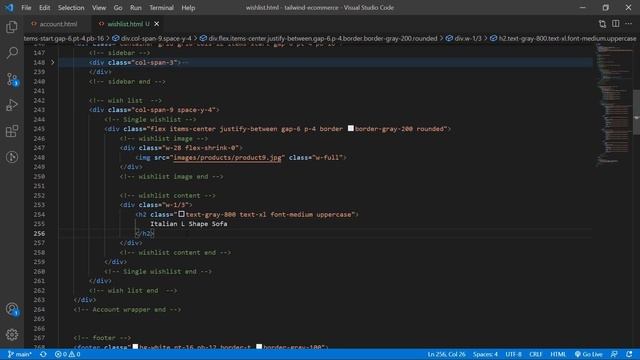Change indentation Spaces: 4
The image size is (640, 360).
(x=485, y=354)
